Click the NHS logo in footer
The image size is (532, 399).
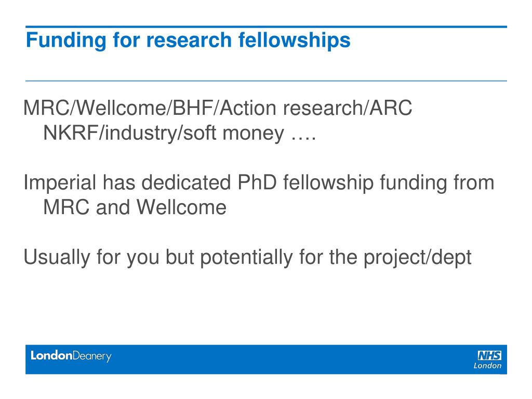tap(489, 355)
